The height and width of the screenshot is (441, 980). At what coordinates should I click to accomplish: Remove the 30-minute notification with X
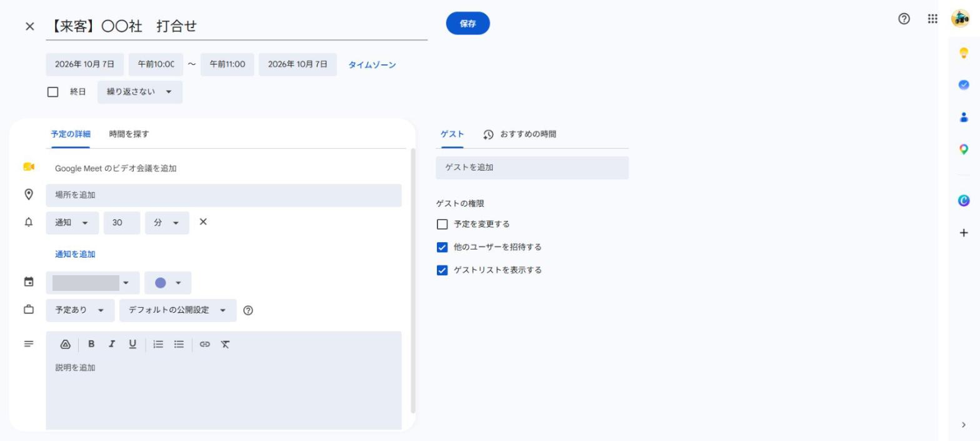(202, 222)
